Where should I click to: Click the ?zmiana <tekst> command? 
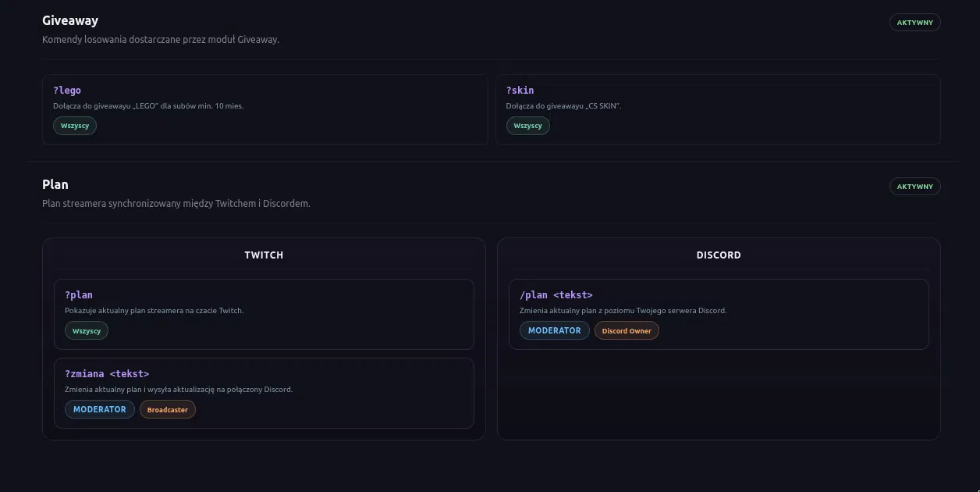point(107,374)
